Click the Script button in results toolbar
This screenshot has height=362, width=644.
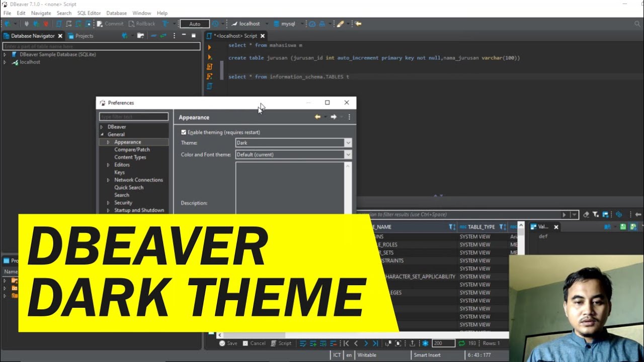coord(281,343)
